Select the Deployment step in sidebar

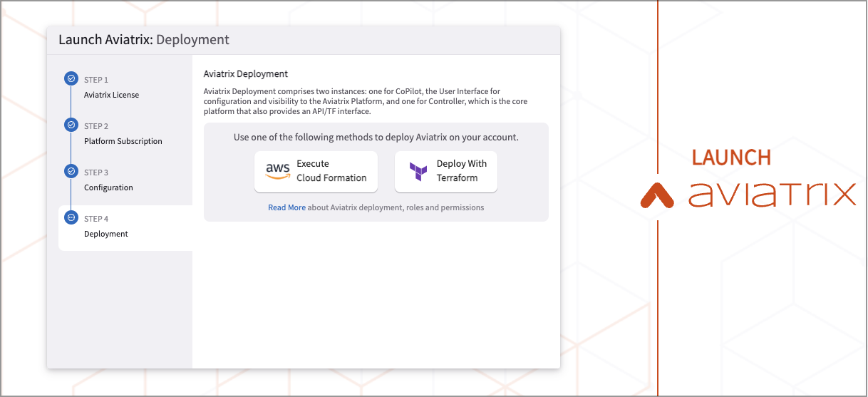click(106, 234)
